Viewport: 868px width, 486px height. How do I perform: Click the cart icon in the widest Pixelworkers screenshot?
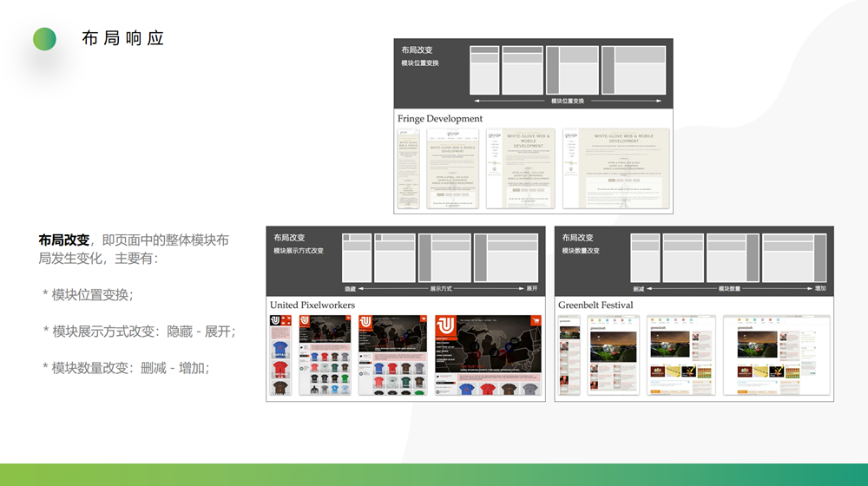[x=536, y=320]
